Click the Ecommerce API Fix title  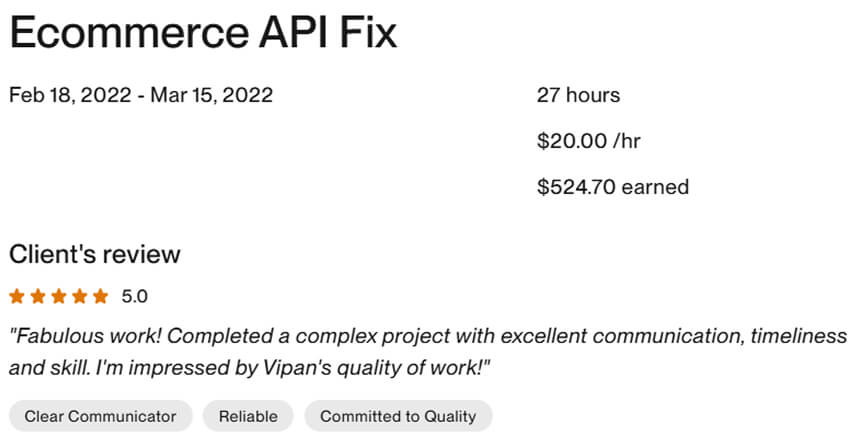[203, 32]
